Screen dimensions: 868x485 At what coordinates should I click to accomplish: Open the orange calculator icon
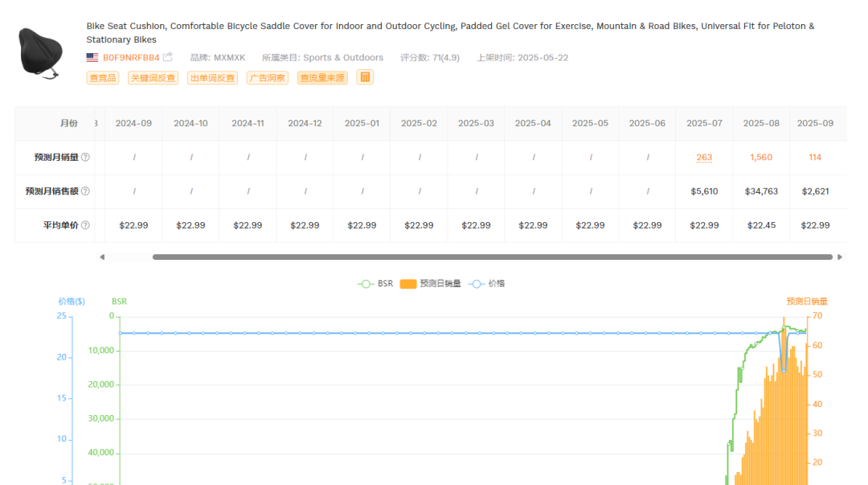tap(365, 77)
